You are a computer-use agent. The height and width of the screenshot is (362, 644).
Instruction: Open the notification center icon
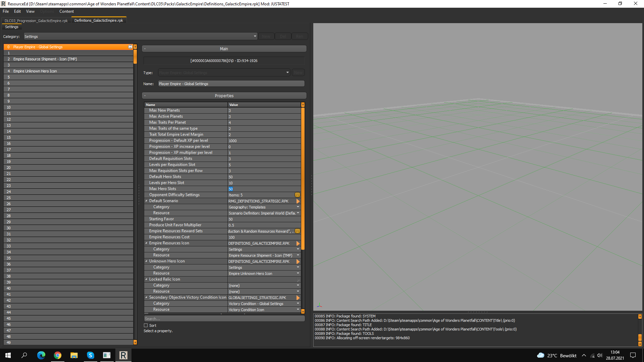tap(633, 355)
